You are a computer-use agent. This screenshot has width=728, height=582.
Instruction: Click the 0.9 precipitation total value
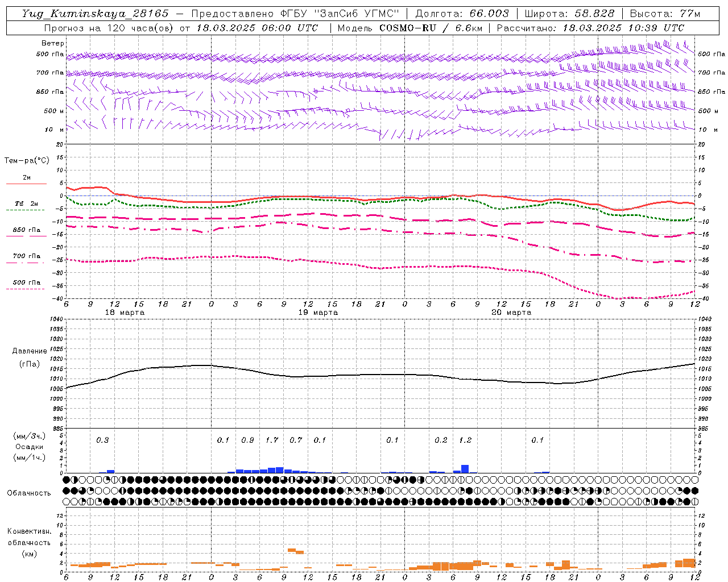click(x=247, y=440)
